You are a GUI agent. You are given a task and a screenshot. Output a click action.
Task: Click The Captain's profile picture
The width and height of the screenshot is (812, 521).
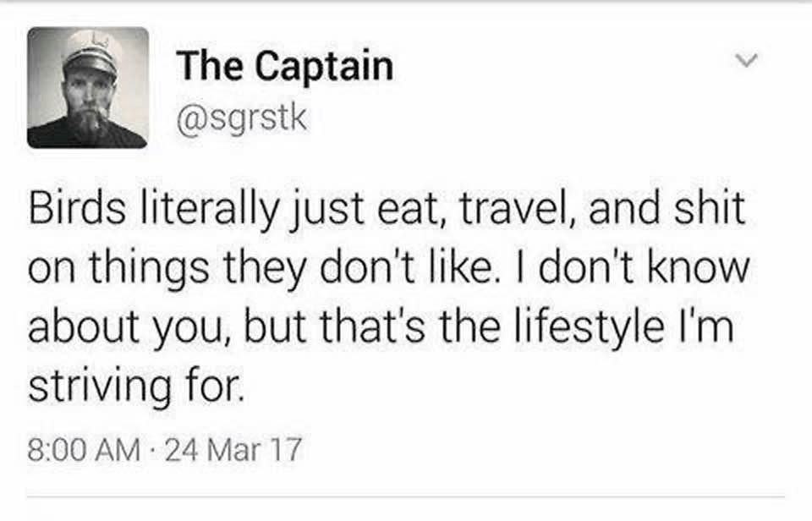coord(88,88)
